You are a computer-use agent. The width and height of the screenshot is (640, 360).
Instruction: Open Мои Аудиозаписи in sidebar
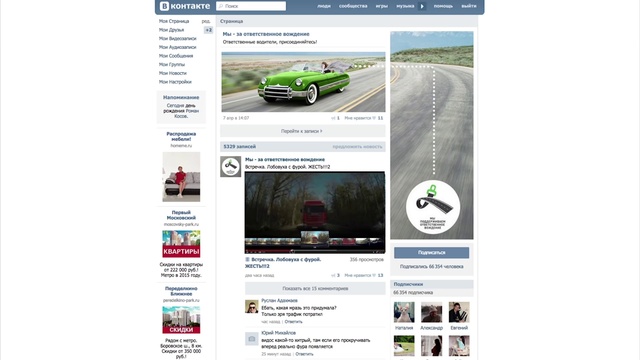coord(178,47)
